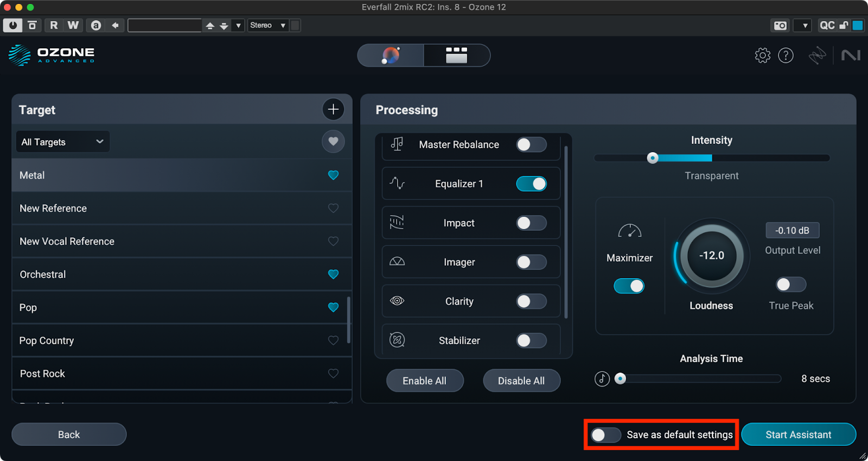Screen dimensions: 868x461
Task: Enable the Master Rebalance toggle
Action: click(531, 144)
